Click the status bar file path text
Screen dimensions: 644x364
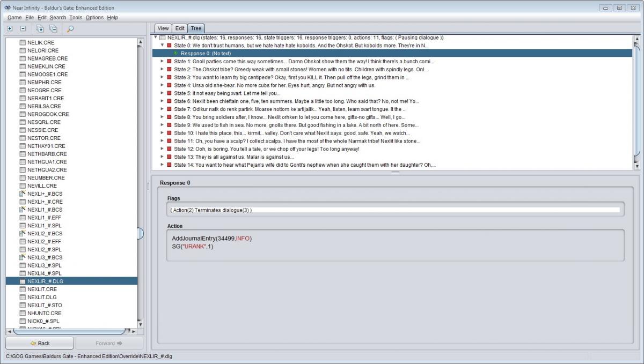click(x=89, y=356)
